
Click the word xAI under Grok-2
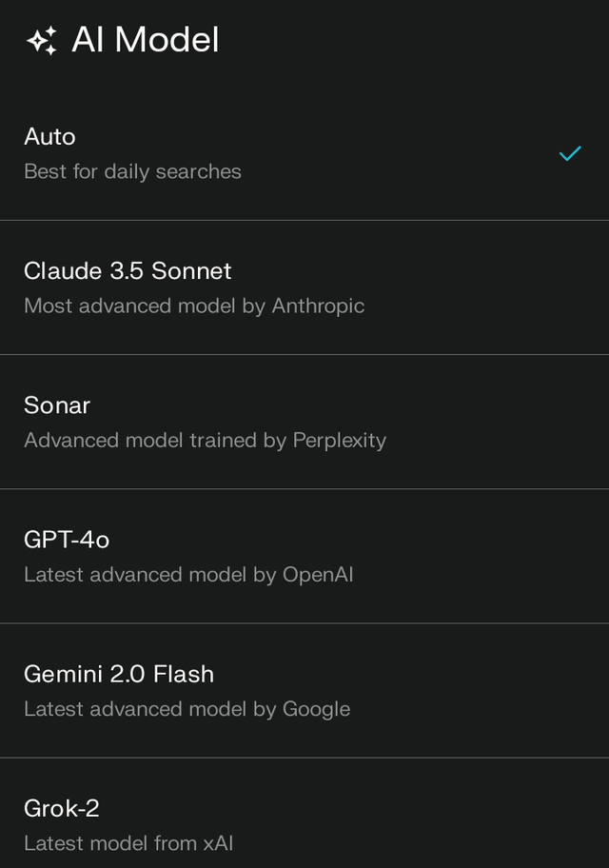(x=218, y=843)
